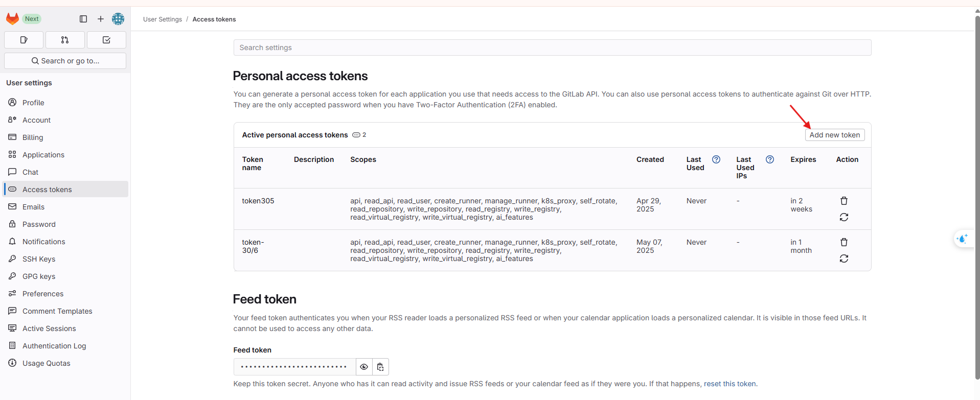980x400 pixels.
Task: Click the Last Used IPs help icon
Action: click(x=770, y=159)
